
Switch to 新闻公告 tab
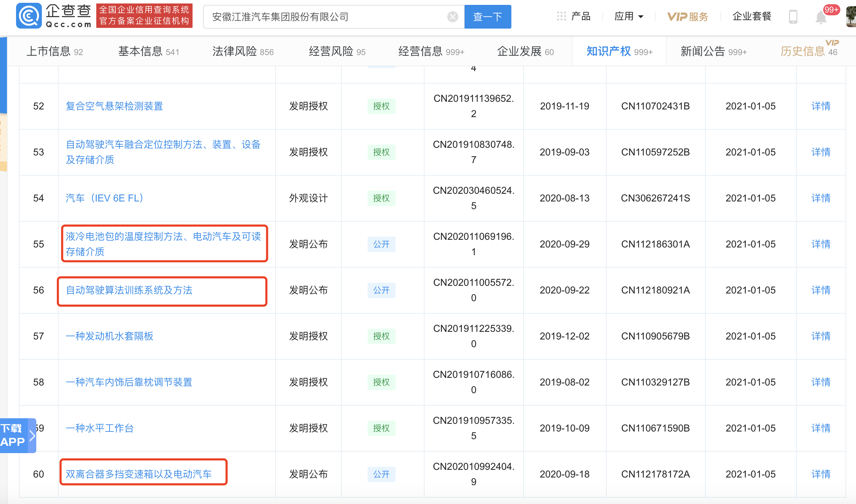(714, 52)
